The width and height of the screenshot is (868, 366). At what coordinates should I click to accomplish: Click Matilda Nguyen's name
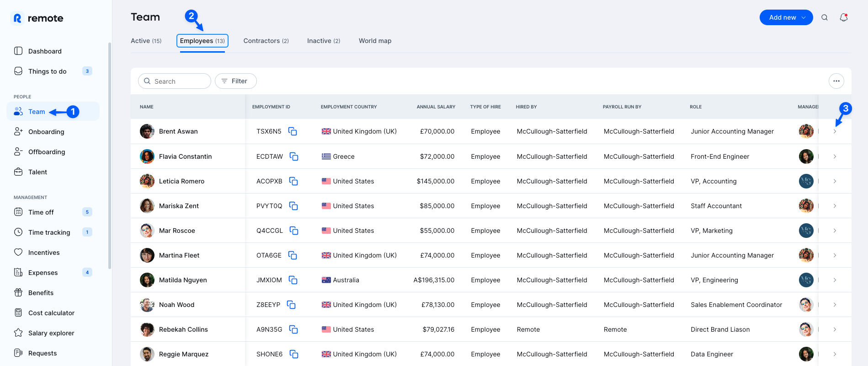pos(183,280)
